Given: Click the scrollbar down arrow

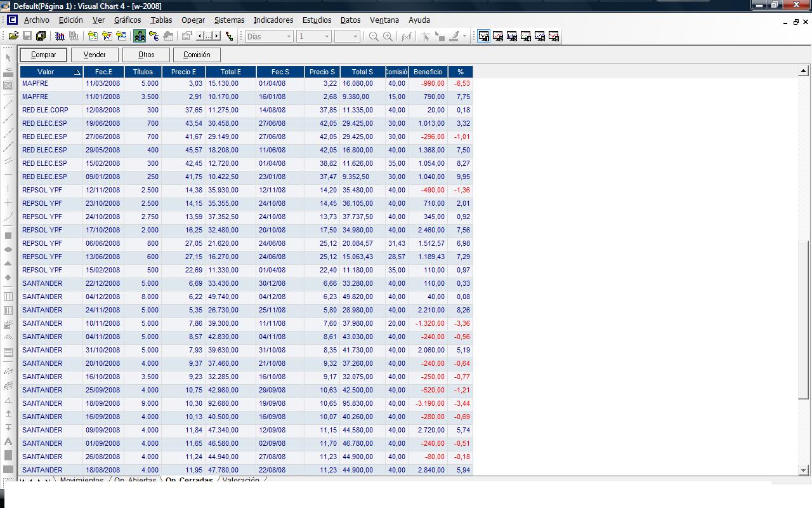Looking at the screenshot, I should [x=803, y=470].
